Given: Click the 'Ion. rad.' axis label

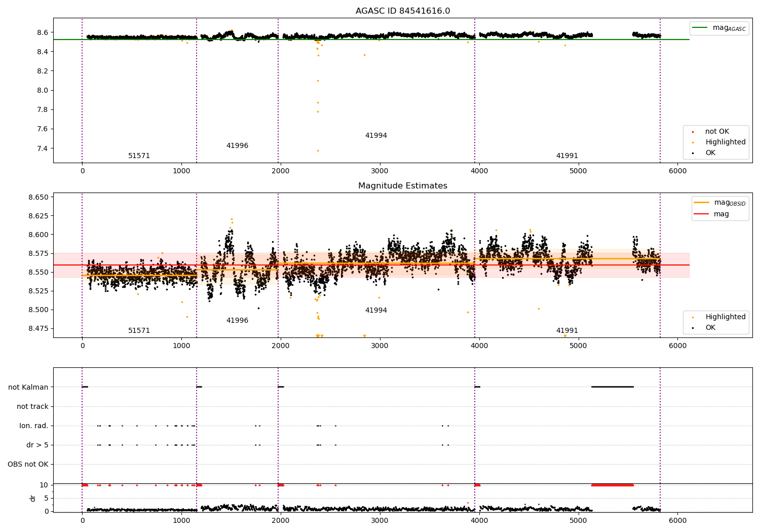Looking at the screenshot, I should (34, 426).
